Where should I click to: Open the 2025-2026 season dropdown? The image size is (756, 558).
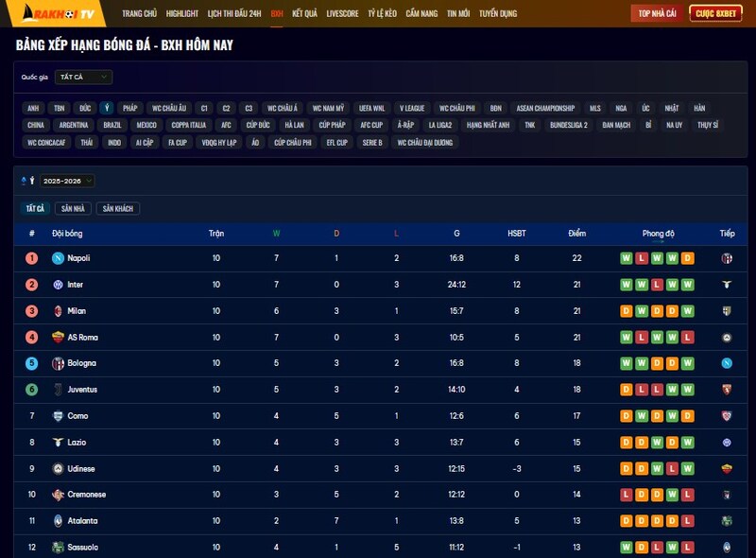(67, 181)
